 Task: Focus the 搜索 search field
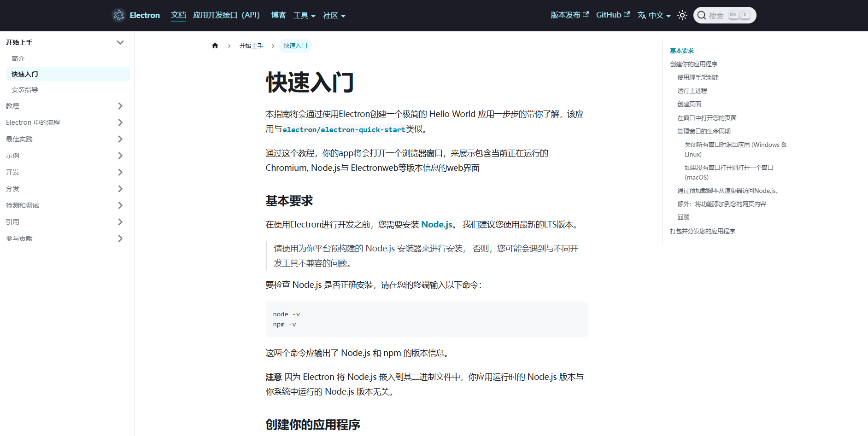pos(725,15)
